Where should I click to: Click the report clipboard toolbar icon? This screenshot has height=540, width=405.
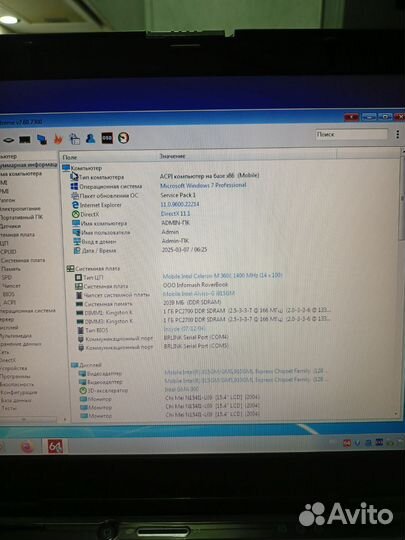(74, 138)
